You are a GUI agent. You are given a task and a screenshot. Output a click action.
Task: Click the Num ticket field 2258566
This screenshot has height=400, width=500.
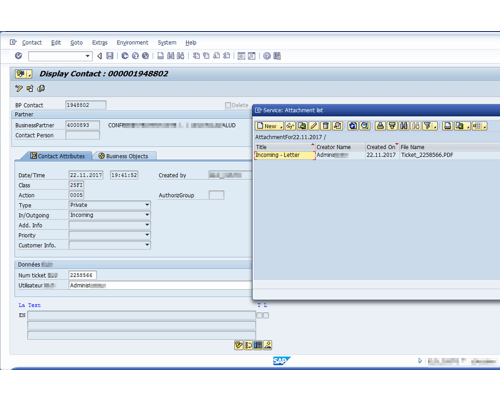click(82, 275)
